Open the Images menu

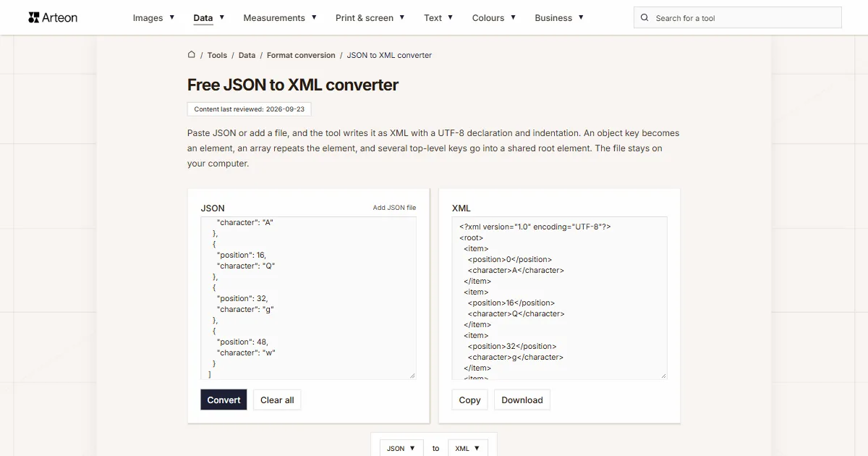(153, 17)
